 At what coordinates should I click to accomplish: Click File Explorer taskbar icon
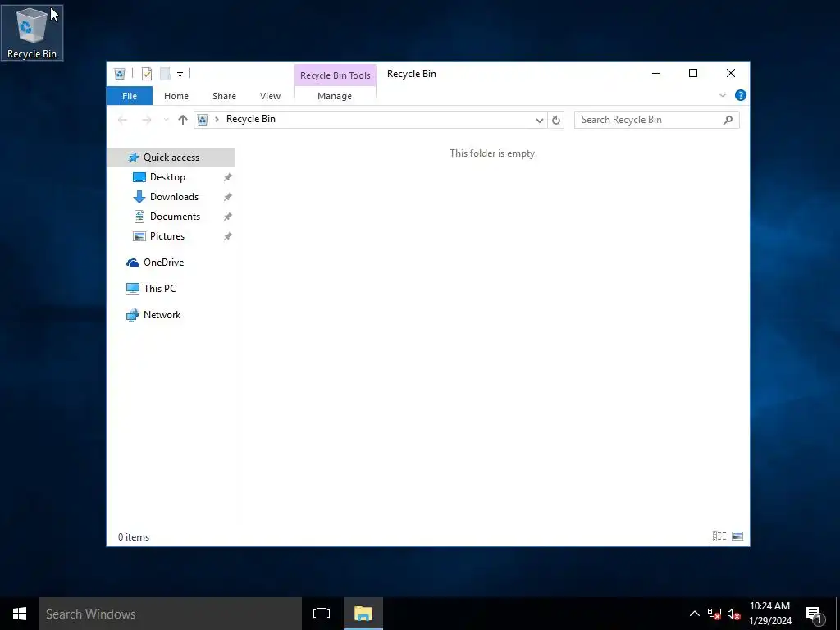(363, 614)
